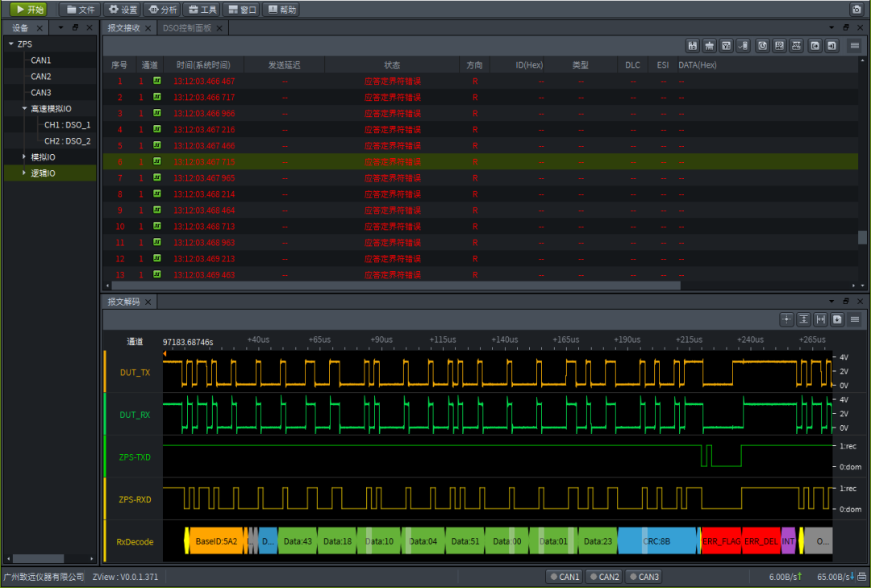This screenshot has height=588, width=871.
Task: Open the 文件 menu
Action: click(x=81, y=10)
